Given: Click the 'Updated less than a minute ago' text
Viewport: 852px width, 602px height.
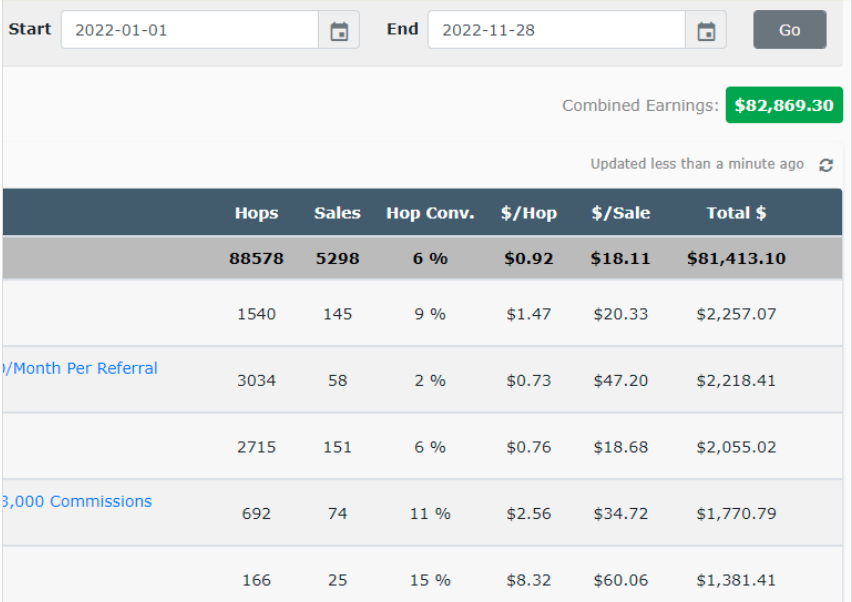Looking at the screenshot, I should pos(696,164).
